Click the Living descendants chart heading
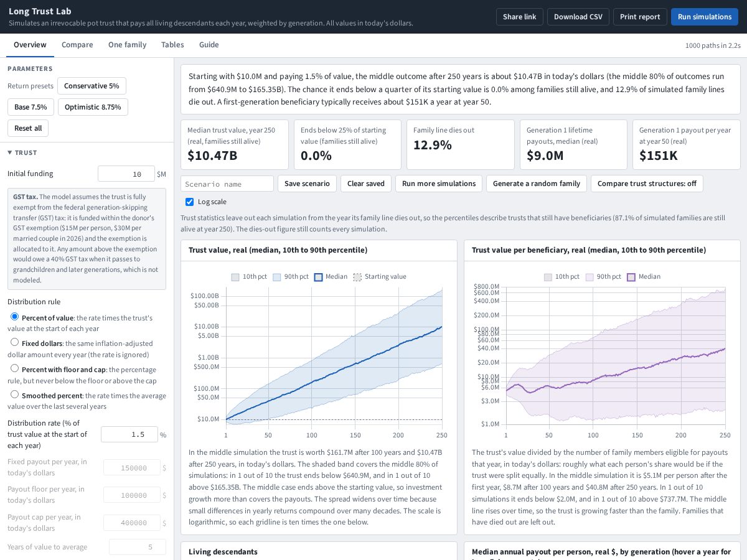747x560 pixels. (223, 552)
